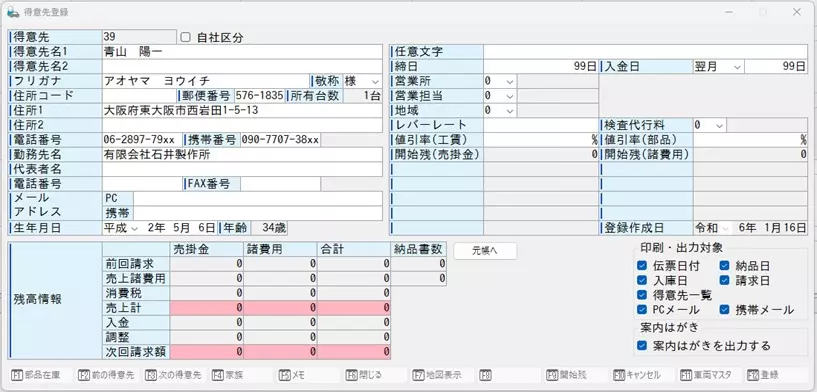Image resolution: width=817 pixels, height=392 pixels.
Task: Click the 値引率(部品) percent field
Action: tap(750, 140)
